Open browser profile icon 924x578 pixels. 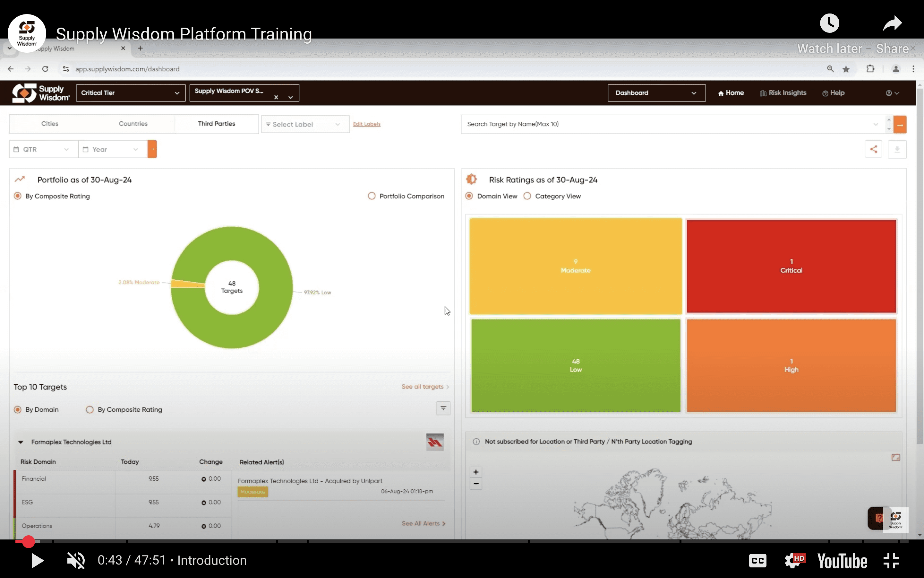[896, 69]
